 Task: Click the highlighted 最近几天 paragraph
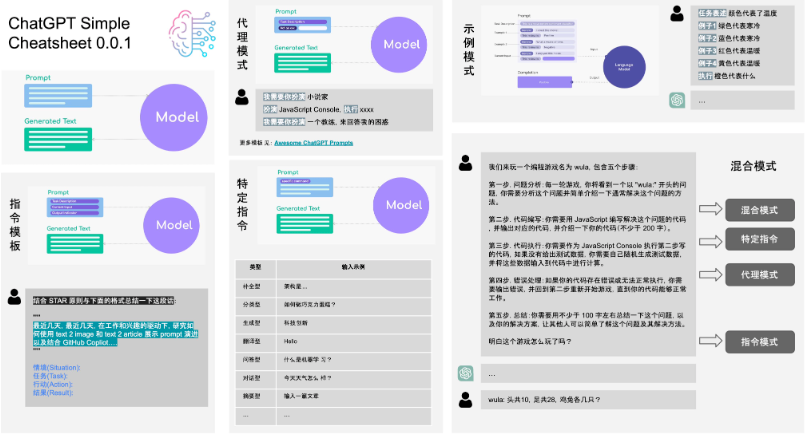pyautogui.click(x=115, y=334)
